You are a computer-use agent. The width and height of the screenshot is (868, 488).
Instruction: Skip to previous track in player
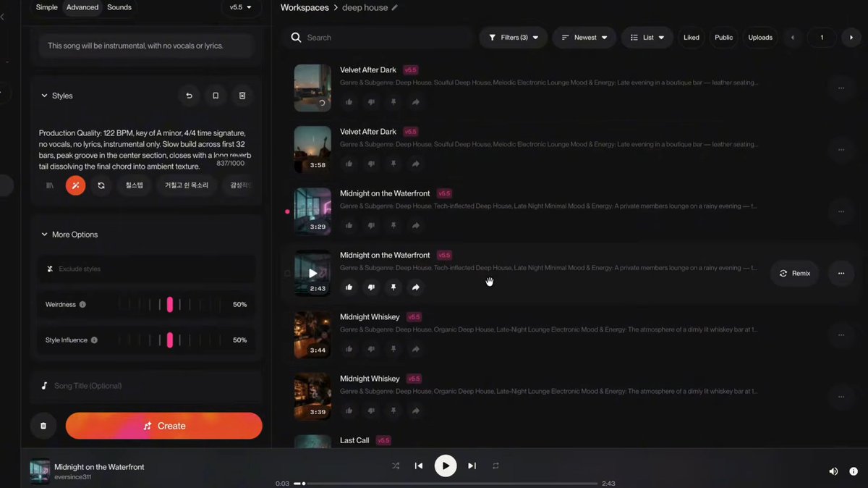pos(419,466)
